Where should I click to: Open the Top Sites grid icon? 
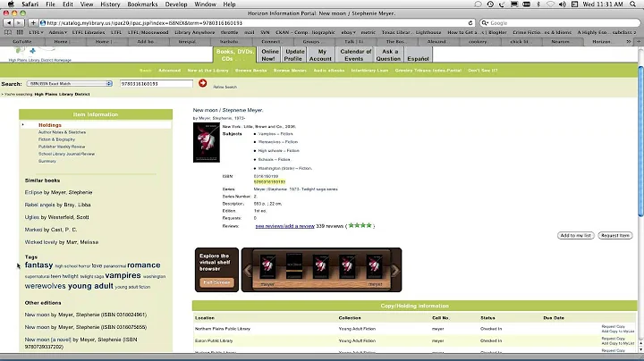(x=20, y=32)
